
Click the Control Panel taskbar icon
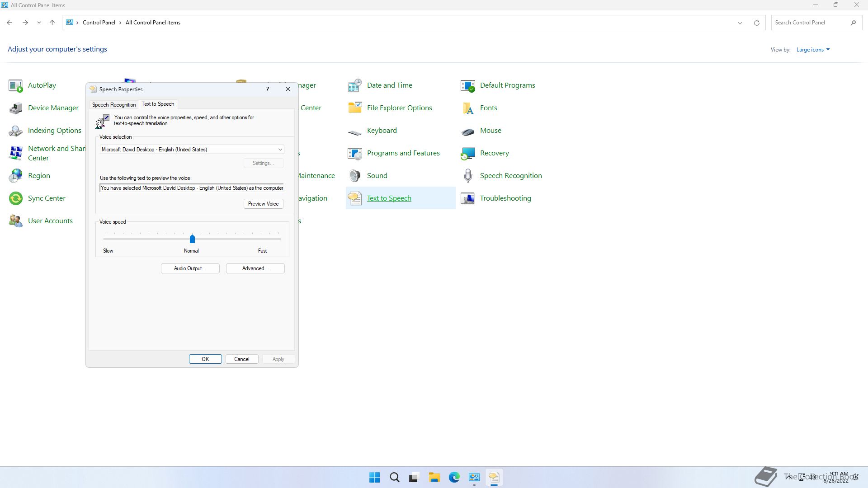474,478
